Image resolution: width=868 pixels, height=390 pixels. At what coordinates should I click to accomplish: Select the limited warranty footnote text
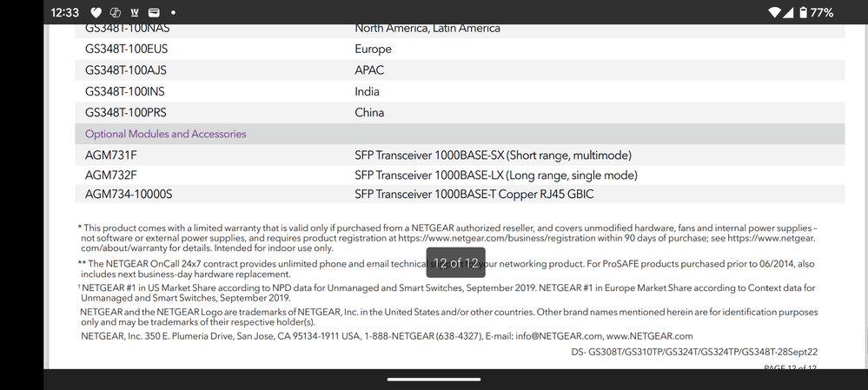[447, 238]
